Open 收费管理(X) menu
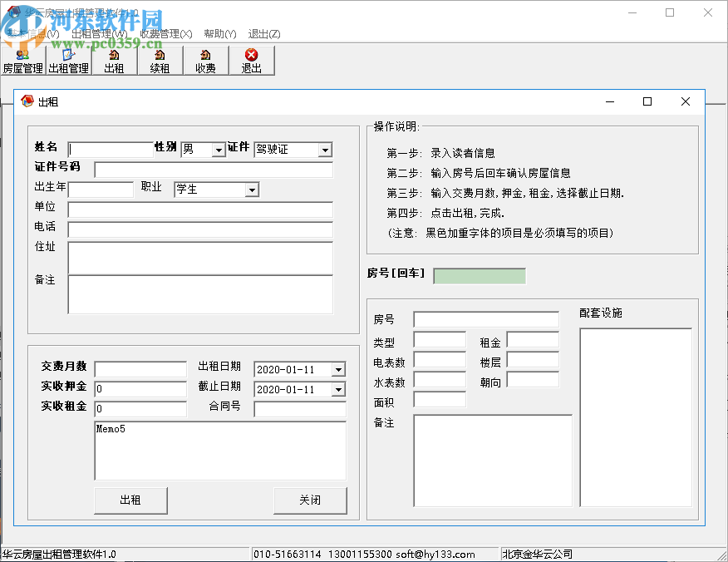This screenshot has width=728, height=562. [x=165, y=34]
